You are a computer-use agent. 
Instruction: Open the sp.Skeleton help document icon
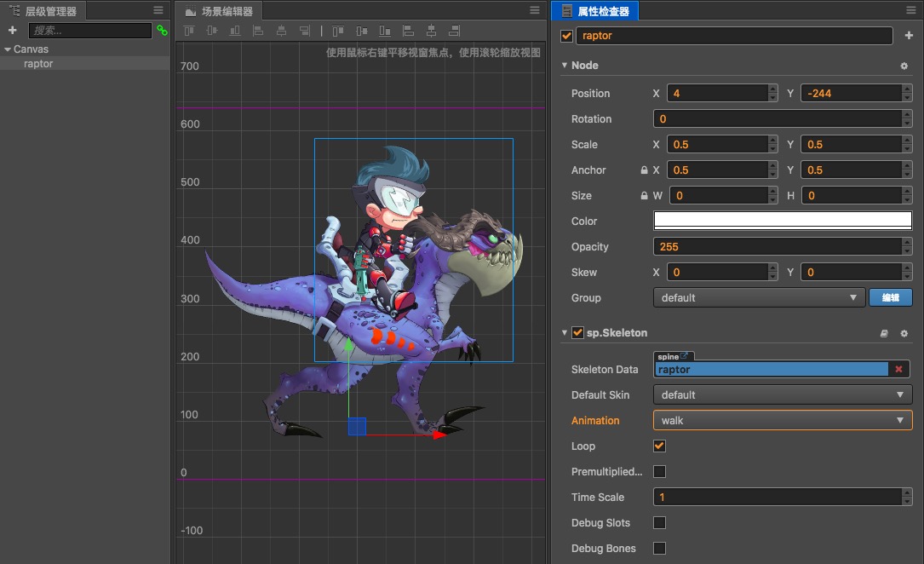884,334
